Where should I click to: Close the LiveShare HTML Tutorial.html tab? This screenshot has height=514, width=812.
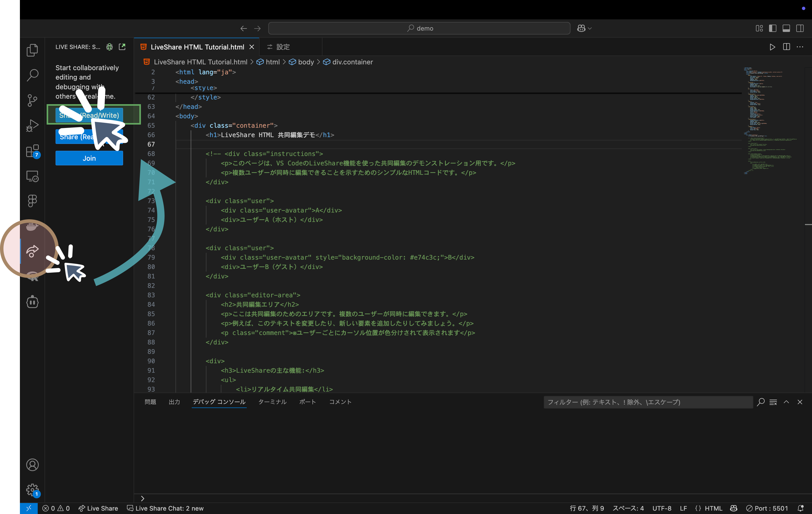pyautogui.click(x=251, y=47)
